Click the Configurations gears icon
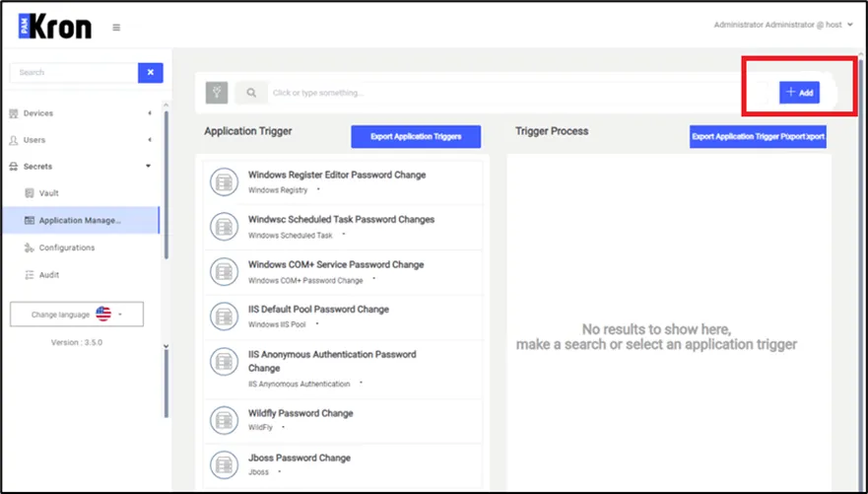This screenshot has height=494, width=868. pyautogui.click(x=30, y=247)
